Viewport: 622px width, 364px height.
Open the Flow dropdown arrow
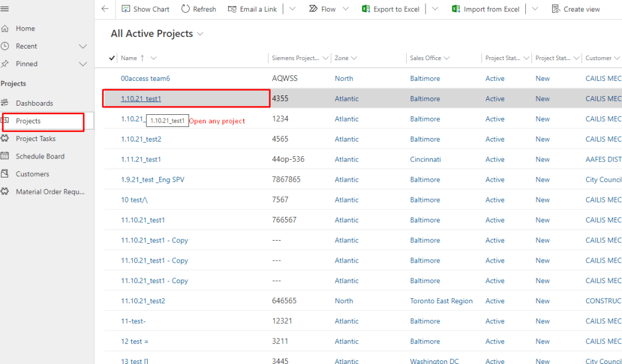coord(346,9)
